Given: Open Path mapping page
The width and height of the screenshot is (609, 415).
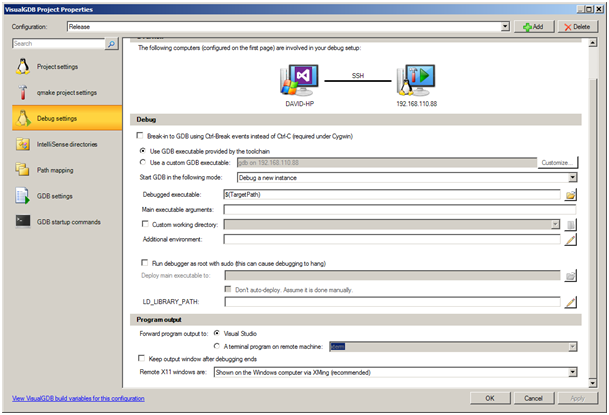Looking at the screenshot, I should click(x=67, y=170).
